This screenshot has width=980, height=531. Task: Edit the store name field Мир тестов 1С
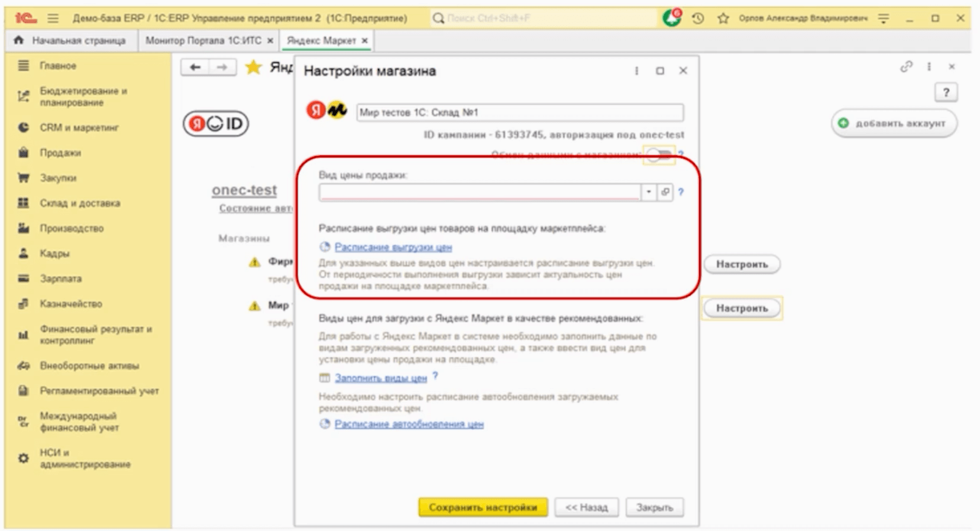[x=520, y=112]
